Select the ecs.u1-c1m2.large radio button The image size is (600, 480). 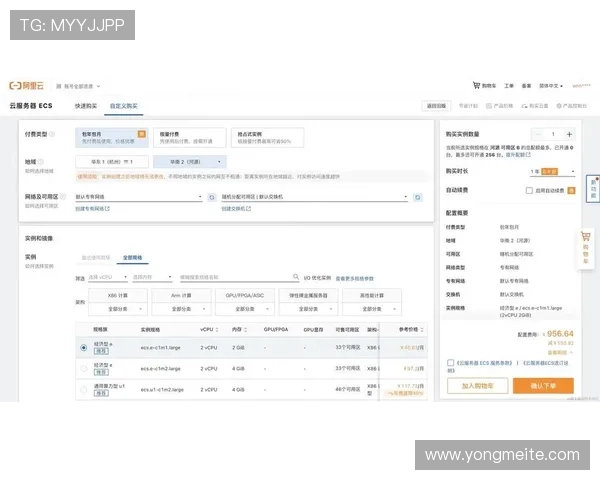click(83, 390)
